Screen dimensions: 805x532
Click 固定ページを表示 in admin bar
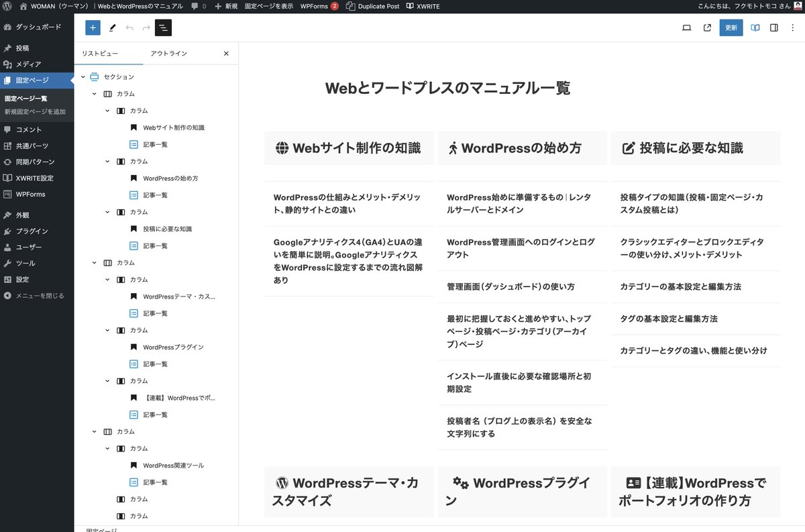tap(269, 6)
